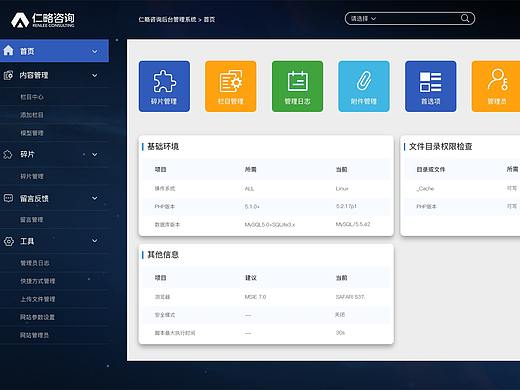Click the 基础环境 panel heading
The width and height of the screenshot is (520, 390).
(x=163, y=146)
